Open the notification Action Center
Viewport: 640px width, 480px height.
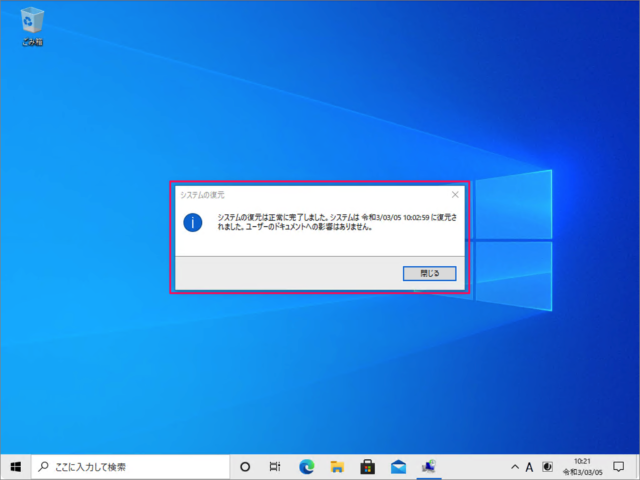pyautogui.click(x=619, y=467)
